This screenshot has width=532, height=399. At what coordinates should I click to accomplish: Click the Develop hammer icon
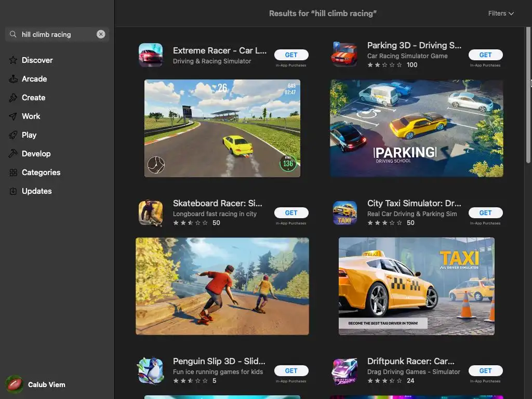point(13,154)
